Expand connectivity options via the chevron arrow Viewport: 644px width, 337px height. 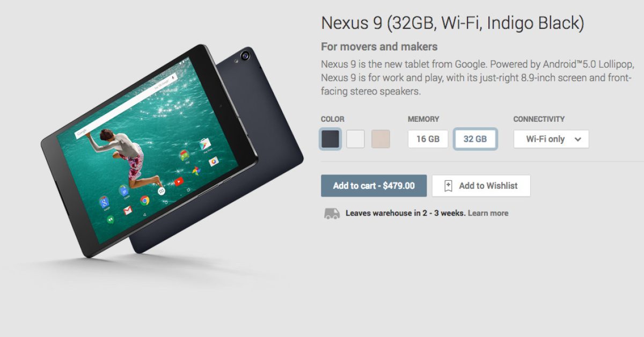click(577, 139)
